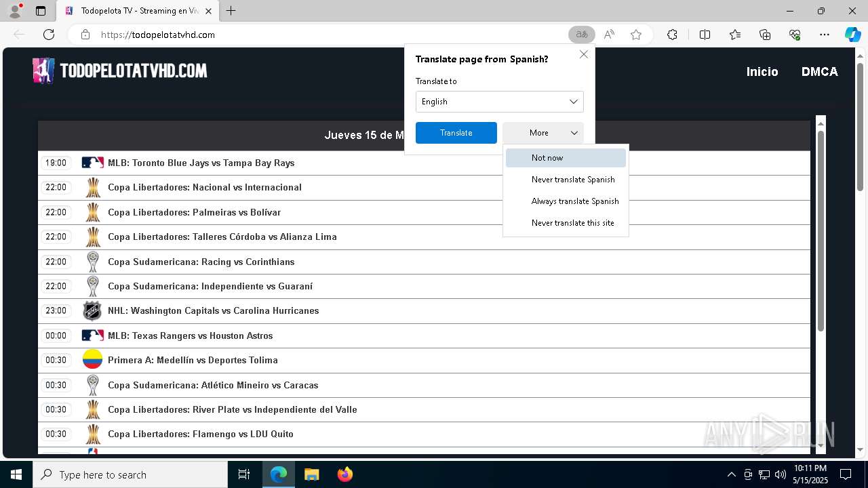Open Copa Libertadores: Palmeiras vs Bolívar
The height and width of the screenshot is (488, 868).
pos(194,212)
